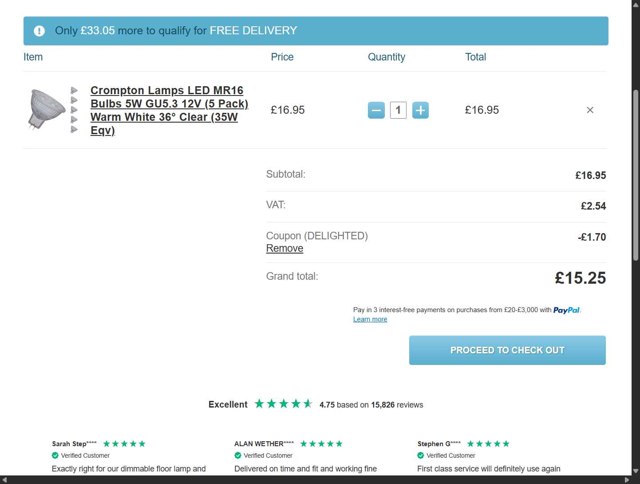Click the overall star rating next to Excellent
640x484 pixels.
click(x=283, y=404)
